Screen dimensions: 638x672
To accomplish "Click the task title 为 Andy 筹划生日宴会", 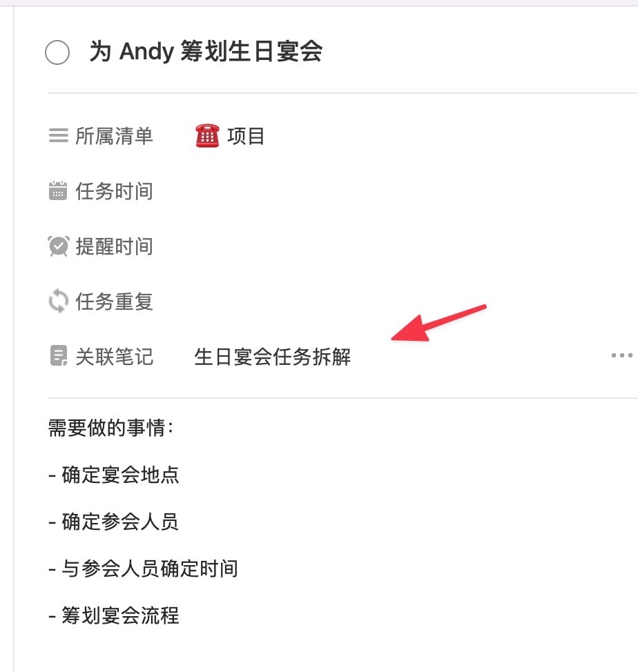I will pyautogui.click(x=206, y=52).
